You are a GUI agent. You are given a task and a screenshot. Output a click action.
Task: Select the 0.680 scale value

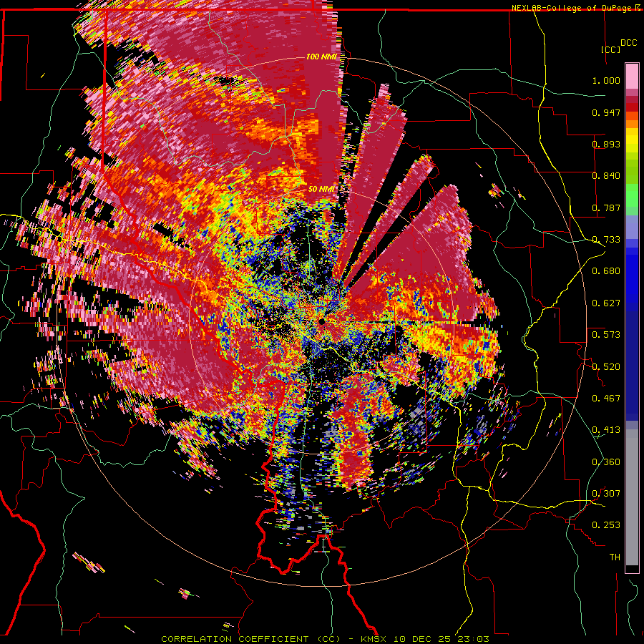606,271
